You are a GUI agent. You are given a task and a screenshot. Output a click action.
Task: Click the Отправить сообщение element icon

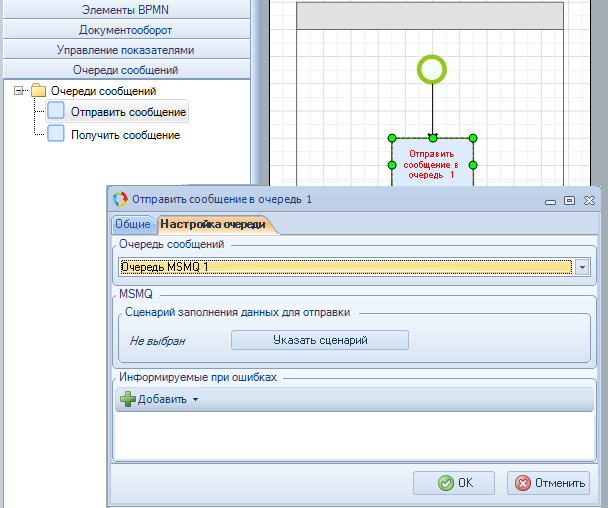[56, 111]
